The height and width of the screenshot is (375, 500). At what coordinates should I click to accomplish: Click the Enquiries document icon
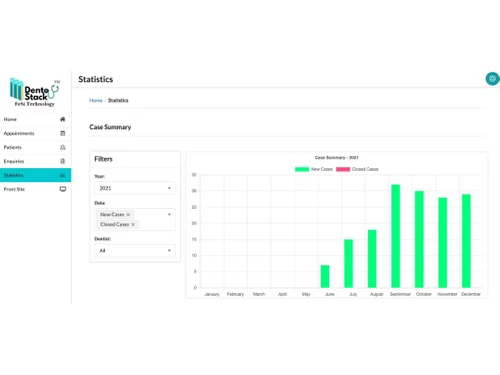[63, 161]
